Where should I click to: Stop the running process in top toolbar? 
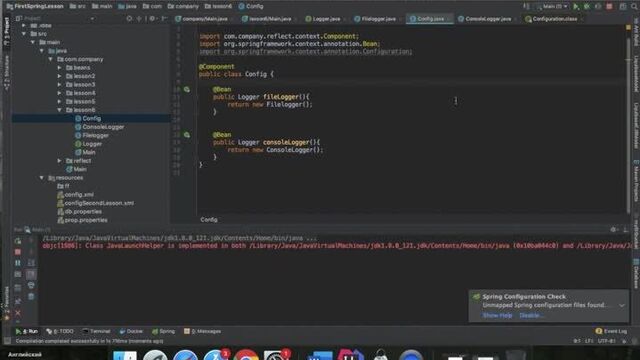click(609, 7)
